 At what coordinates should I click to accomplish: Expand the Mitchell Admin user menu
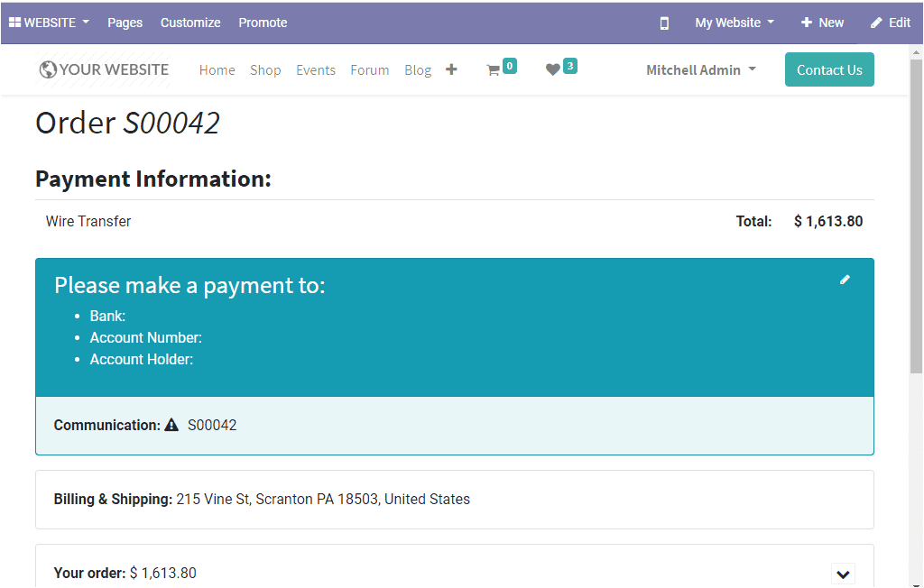700,69
